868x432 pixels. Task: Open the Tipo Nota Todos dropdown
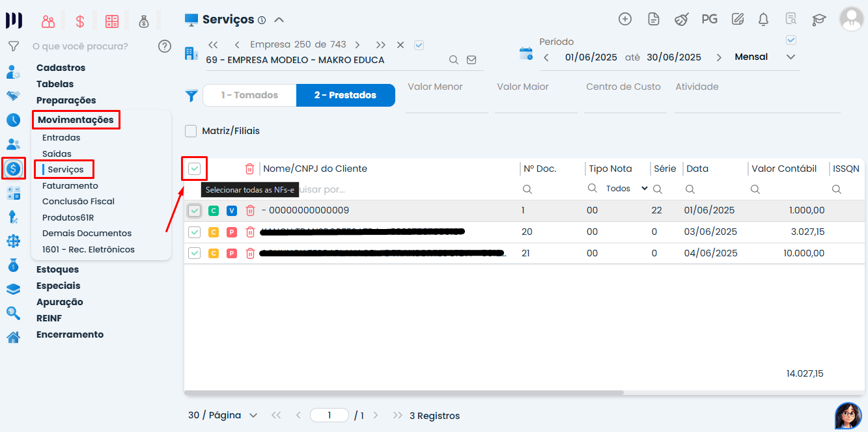click(626, 189)
